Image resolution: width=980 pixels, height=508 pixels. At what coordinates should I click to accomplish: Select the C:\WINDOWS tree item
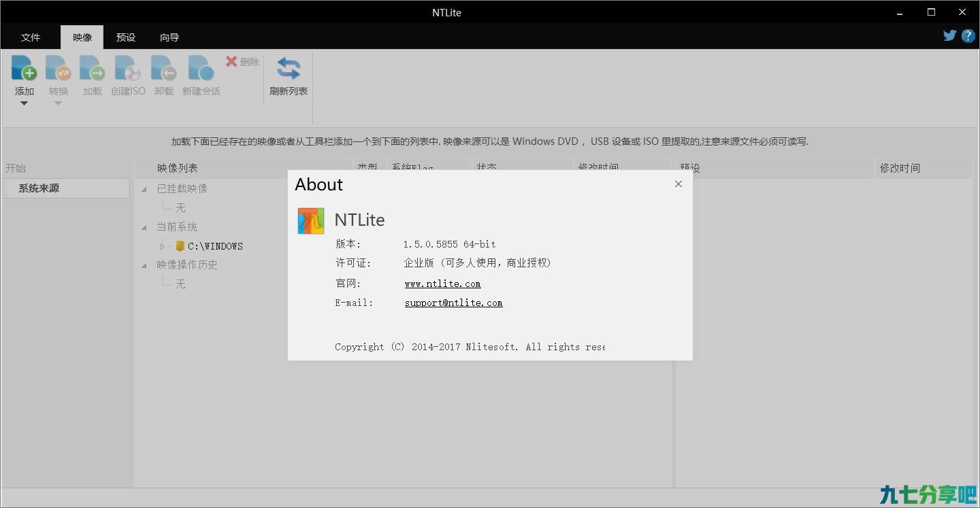pos(215,246)
